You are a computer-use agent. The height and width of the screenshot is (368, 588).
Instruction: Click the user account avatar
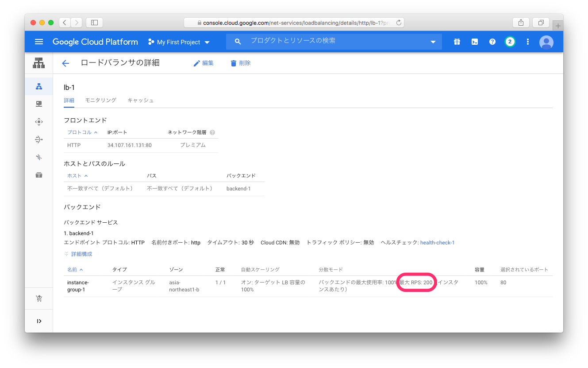pyautogui.click(x=546, y=42)
